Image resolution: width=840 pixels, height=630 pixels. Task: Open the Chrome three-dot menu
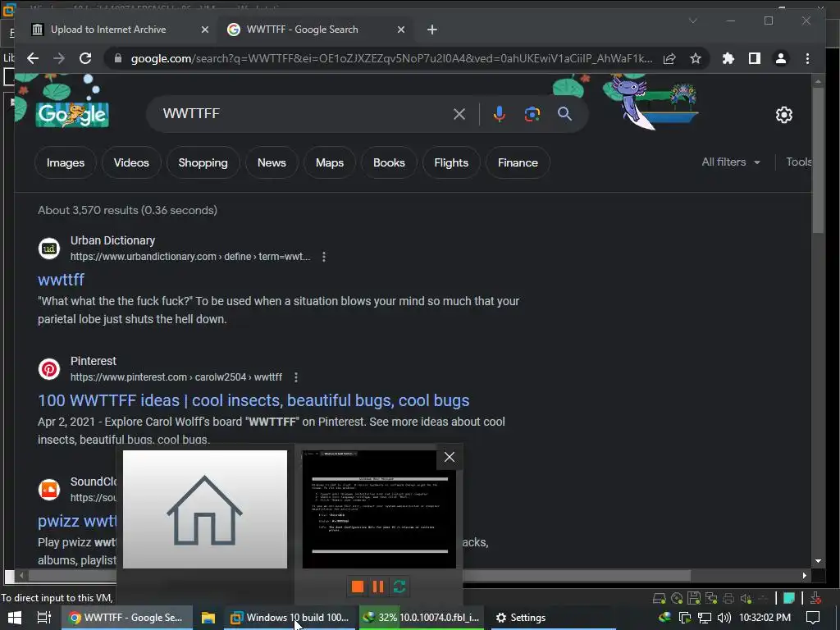[807, 58]
